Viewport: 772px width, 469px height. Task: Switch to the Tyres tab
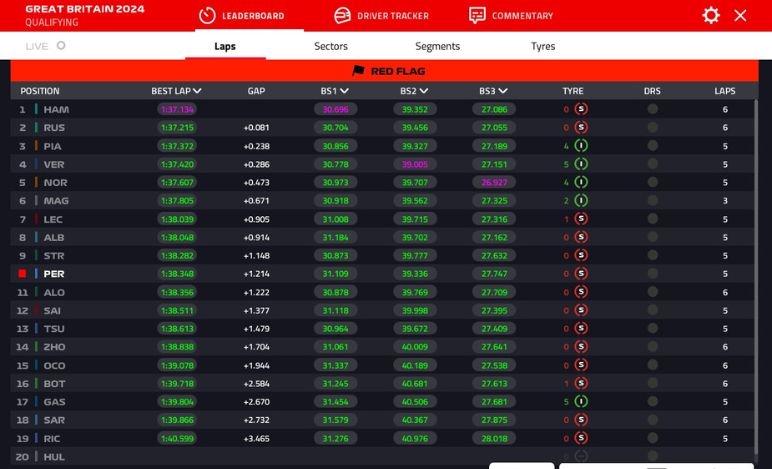point(543,46)
